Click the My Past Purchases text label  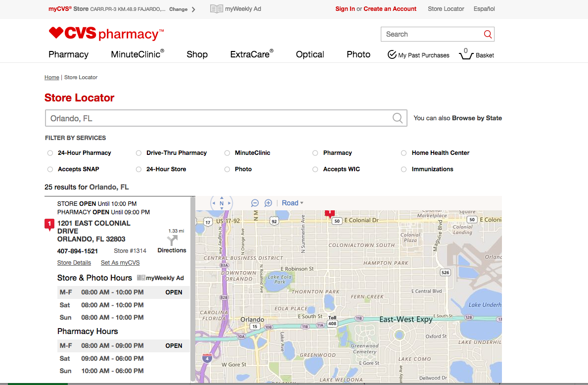pos(424,55)
